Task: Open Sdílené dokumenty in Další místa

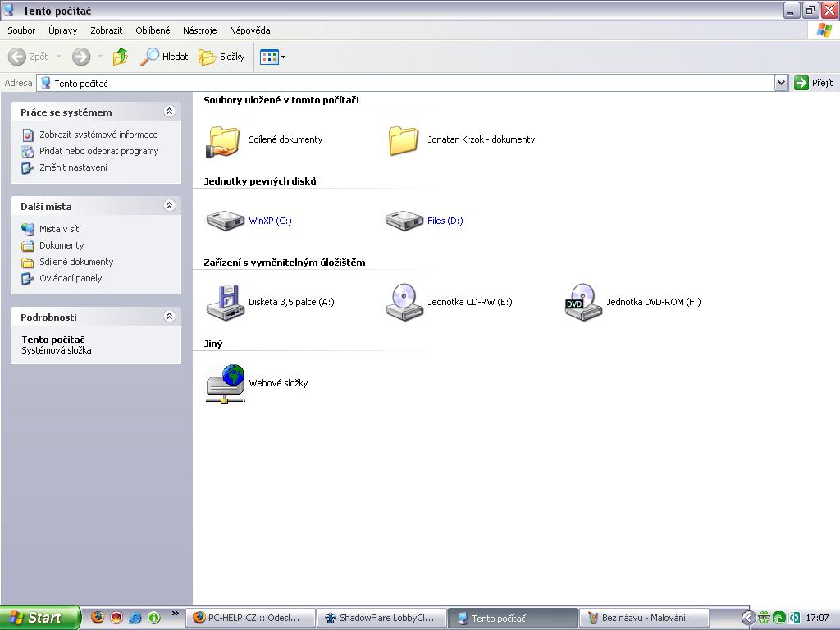Action: [76, 262]
